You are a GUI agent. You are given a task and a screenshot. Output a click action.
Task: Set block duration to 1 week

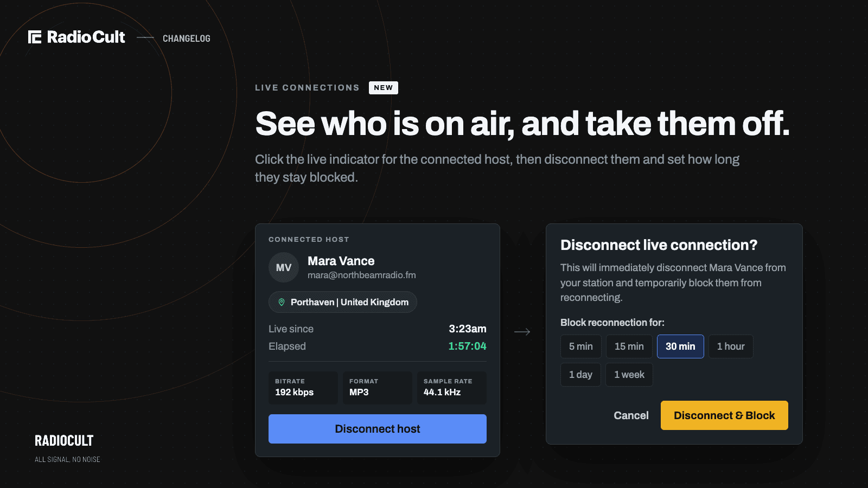[x=629, y=375]
